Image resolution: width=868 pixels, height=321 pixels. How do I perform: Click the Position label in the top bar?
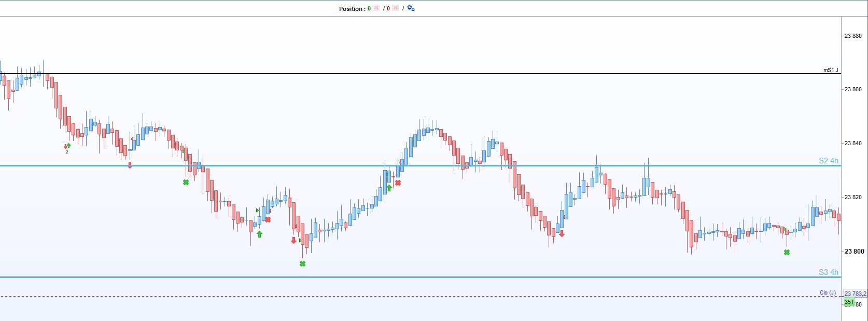(351, 9)
